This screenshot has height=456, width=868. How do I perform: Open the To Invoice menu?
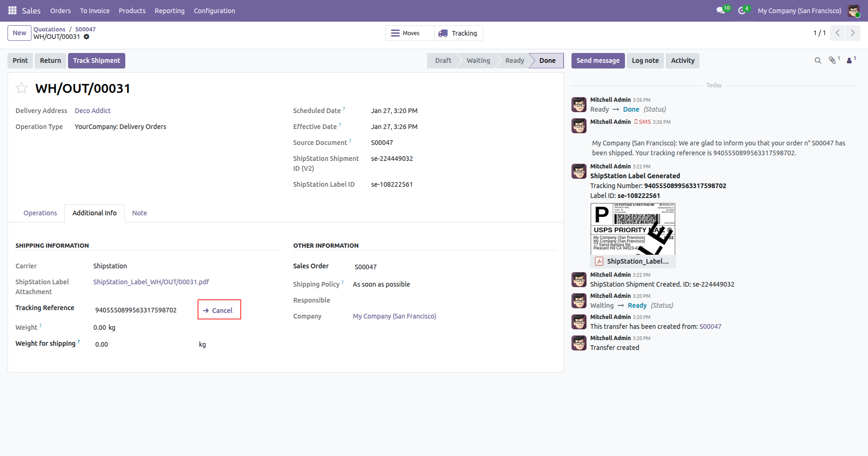click(95, 11)
